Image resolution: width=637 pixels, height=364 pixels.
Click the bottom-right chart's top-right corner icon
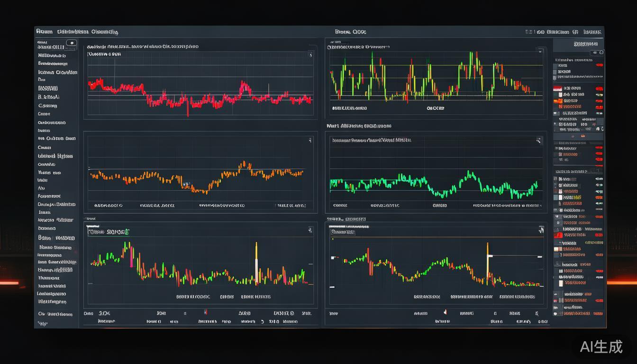pyautogui.click(x=541, y=230)
